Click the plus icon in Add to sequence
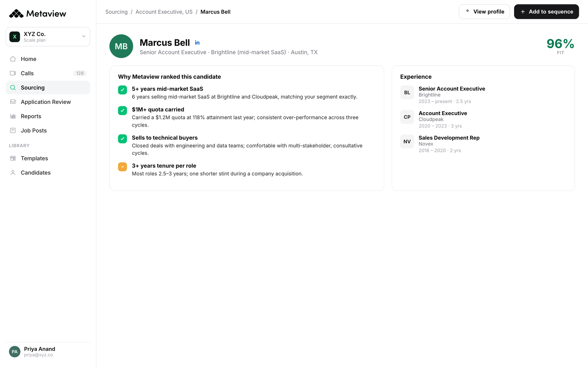 pos(523,12)
